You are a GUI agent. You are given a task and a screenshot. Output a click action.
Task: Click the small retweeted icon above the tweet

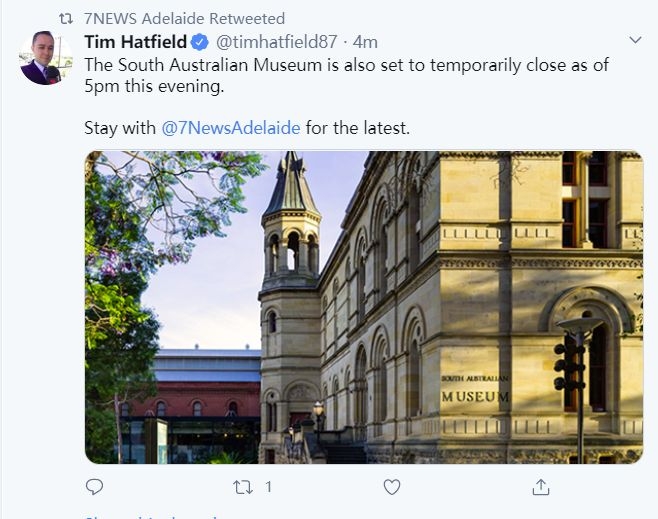tap(66, 18)
